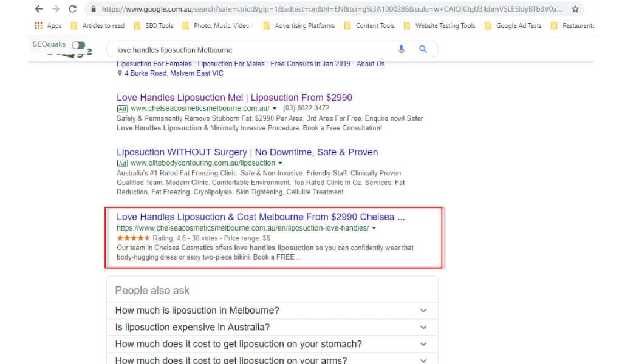Image resolution: width=622 pixels, height=364 pixels.
Task: Open the Apps grid icon in bookmarks bar
Action: tap(38, 25)
